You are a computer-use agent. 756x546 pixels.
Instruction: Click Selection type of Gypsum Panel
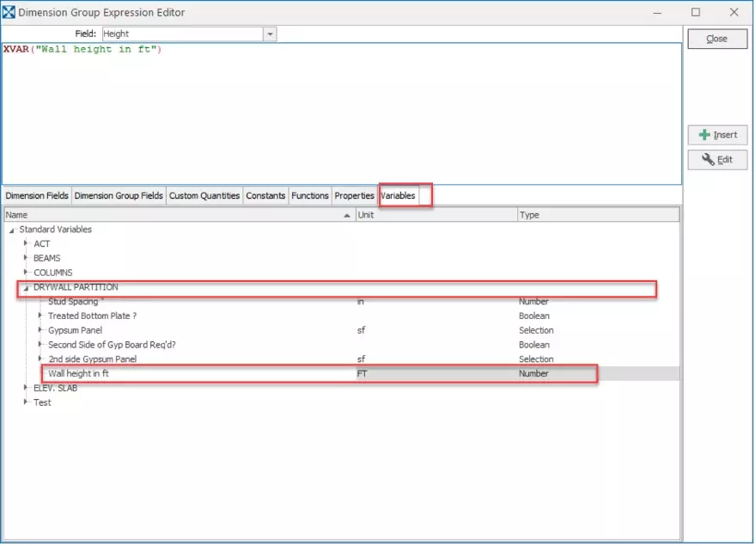pyautogui.click(x=536, y=331)
